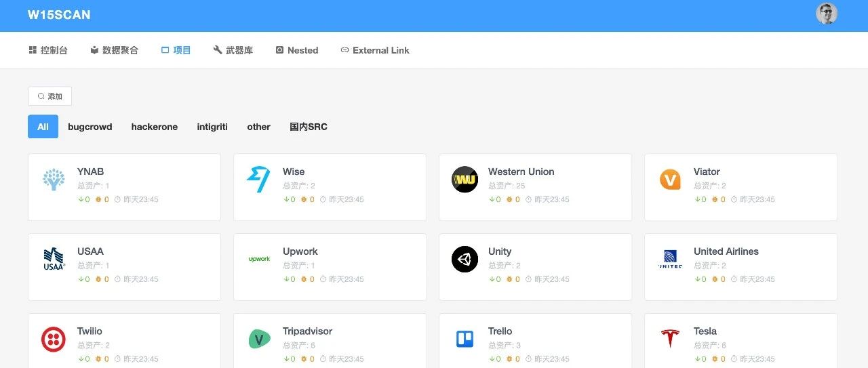Click United Airlines' green download arrow

click(x=696, y=279)
